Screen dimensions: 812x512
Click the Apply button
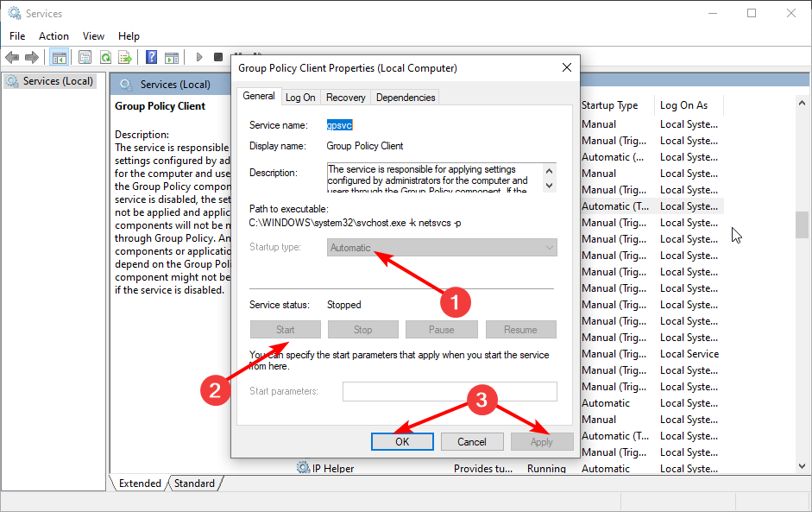(x=542, y=441)
